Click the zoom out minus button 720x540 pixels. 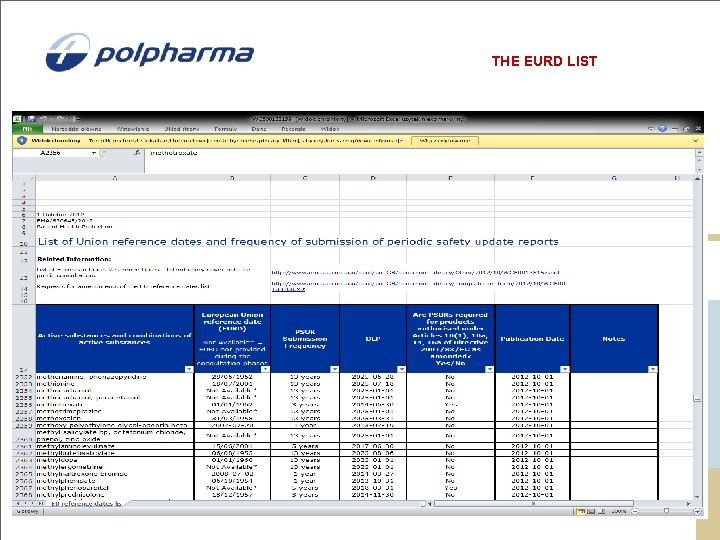pyautogui.click(x=635, y=511)
